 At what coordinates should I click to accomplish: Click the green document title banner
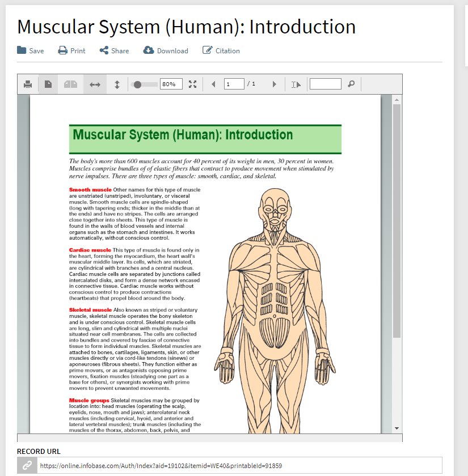(205, 139)
